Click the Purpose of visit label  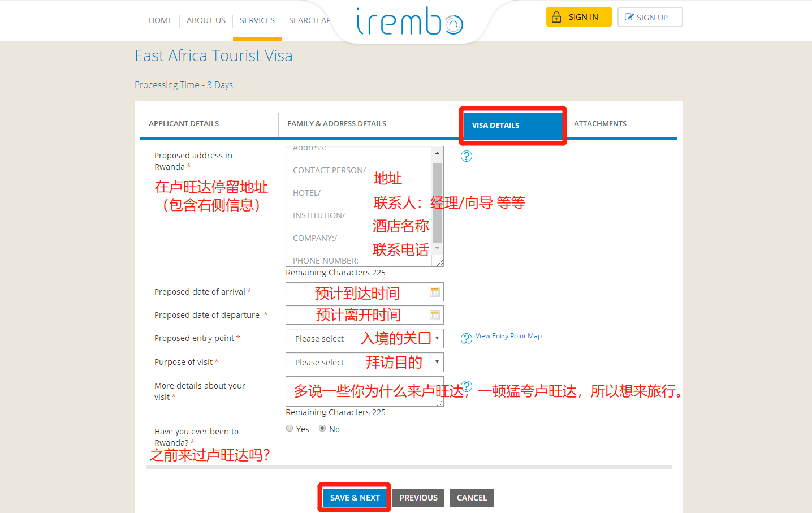click(x=183, y=362)
